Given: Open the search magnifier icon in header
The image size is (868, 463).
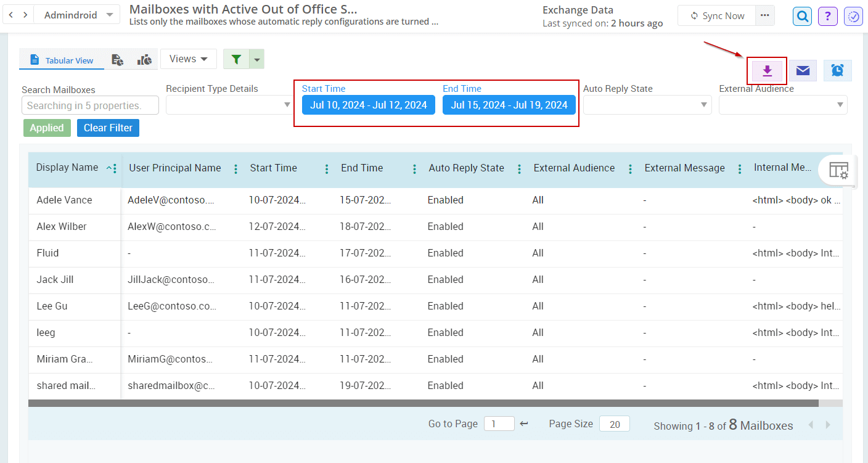Looking at the screenshot, I should 803,17.
